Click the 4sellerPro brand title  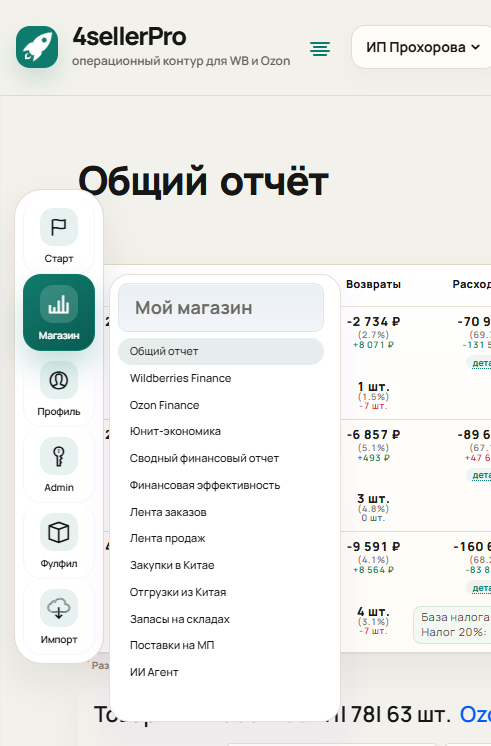click(129, 37)
